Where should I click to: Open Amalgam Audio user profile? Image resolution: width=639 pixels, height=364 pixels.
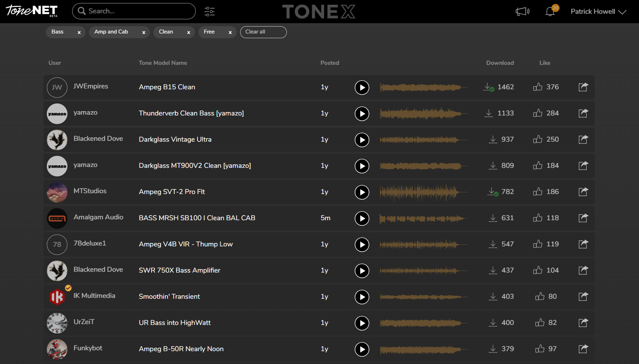98,217
